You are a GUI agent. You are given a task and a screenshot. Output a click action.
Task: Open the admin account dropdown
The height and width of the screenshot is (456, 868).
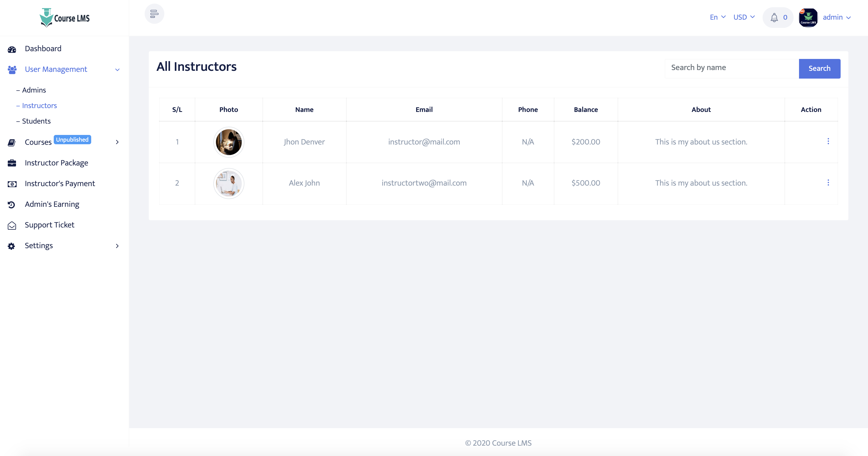(x=836, y=17)
